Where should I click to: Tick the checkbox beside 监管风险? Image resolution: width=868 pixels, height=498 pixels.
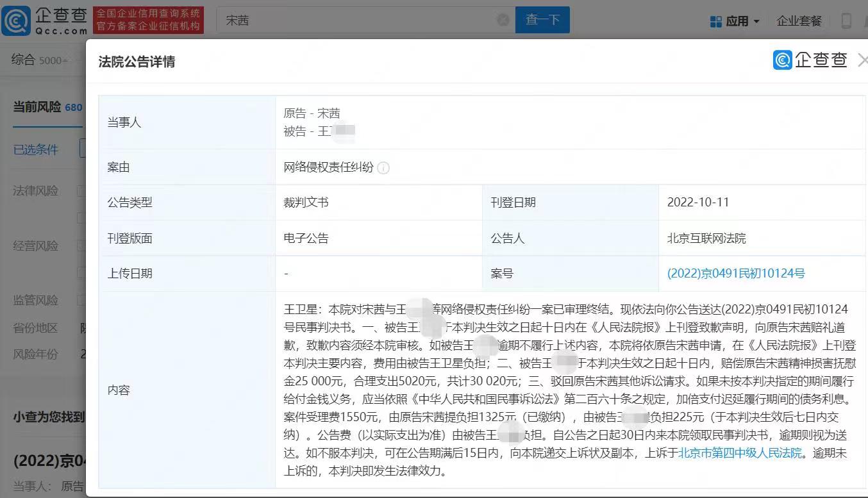tap(81, 300)
